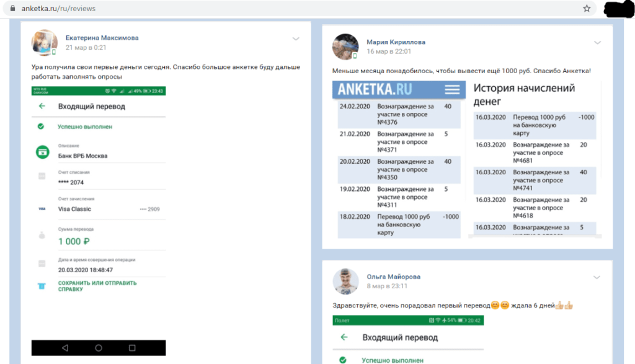The image size is (635, 364).
Task: Open Мария Кириллова's profile avatar
Action: coord(345,47)
